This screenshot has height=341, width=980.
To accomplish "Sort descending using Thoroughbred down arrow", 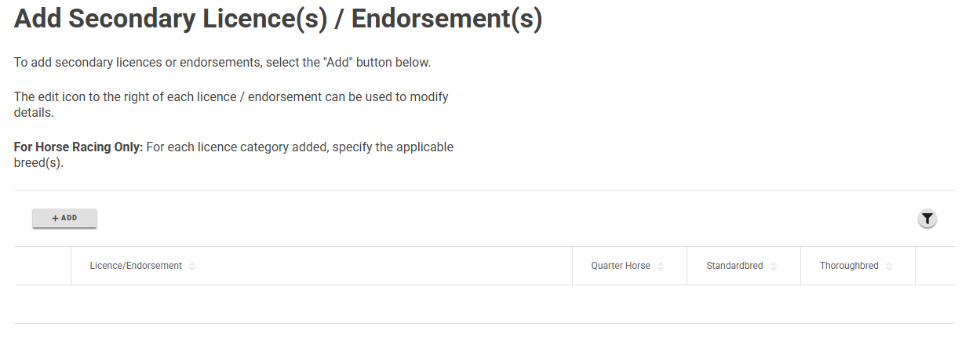I will [x=889, y=270].
